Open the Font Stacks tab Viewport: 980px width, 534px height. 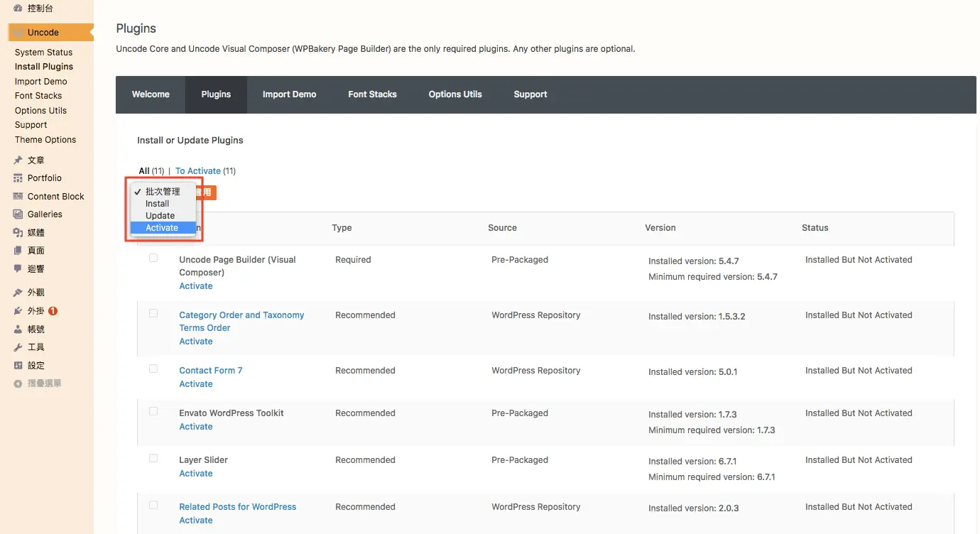(372, 94)
